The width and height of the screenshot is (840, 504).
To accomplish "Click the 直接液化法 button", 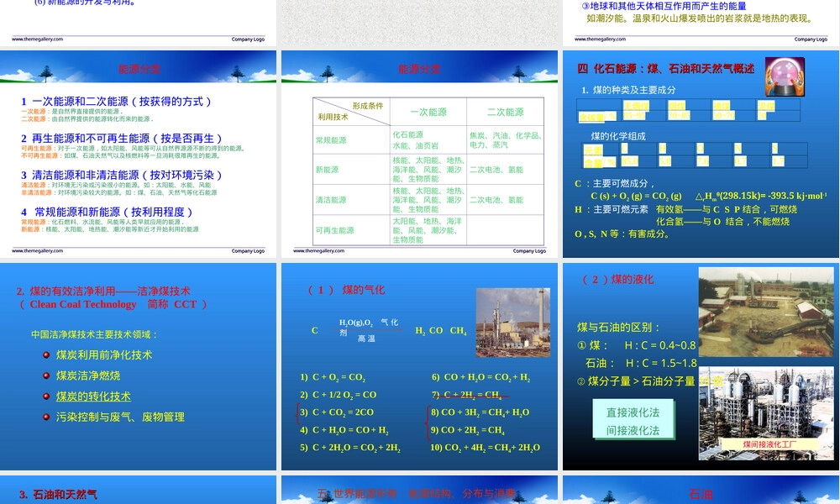I will [x=633, y=412].
